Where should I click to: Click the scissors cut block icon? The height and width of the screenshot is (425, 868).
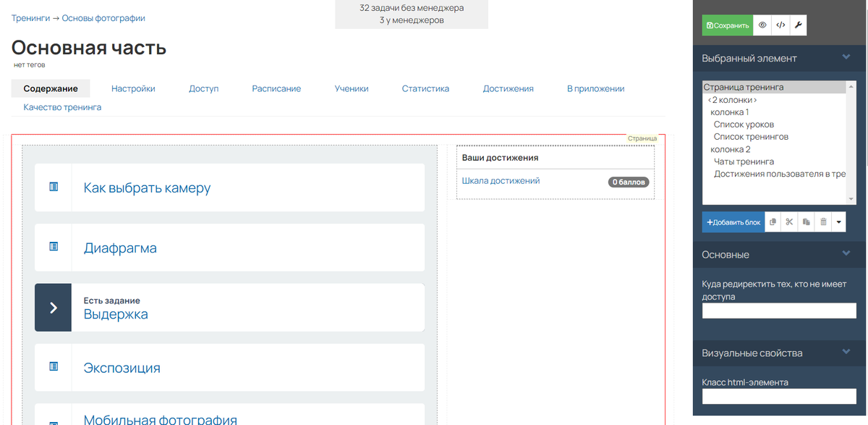tap(789, 222)
